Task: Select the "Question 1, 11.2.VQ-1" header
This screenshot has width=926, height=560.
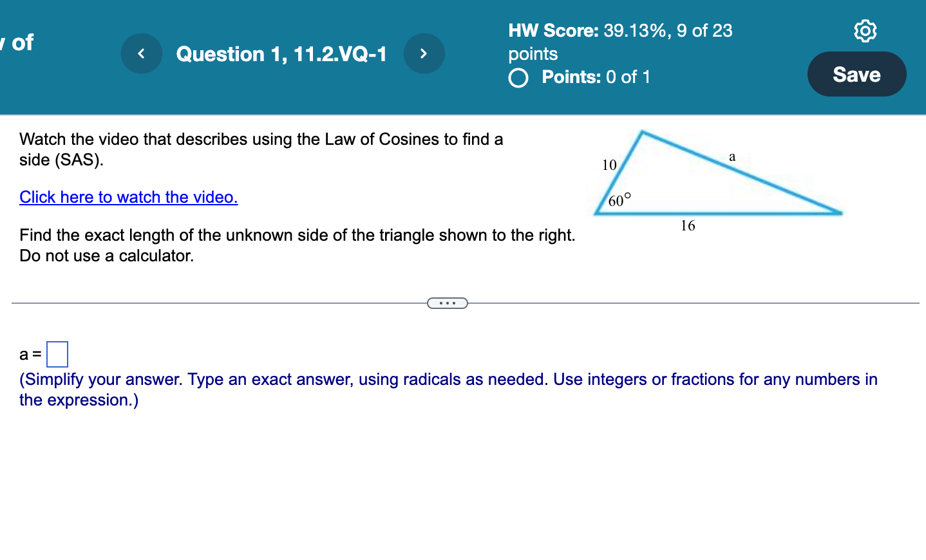Action: pos(281,54)
